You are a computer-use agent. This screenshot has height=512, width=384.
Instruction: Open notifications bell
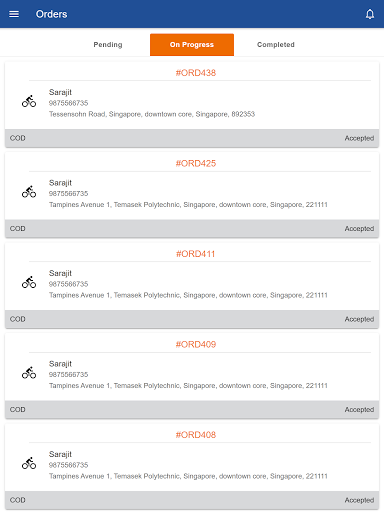[x=370, y=14]
